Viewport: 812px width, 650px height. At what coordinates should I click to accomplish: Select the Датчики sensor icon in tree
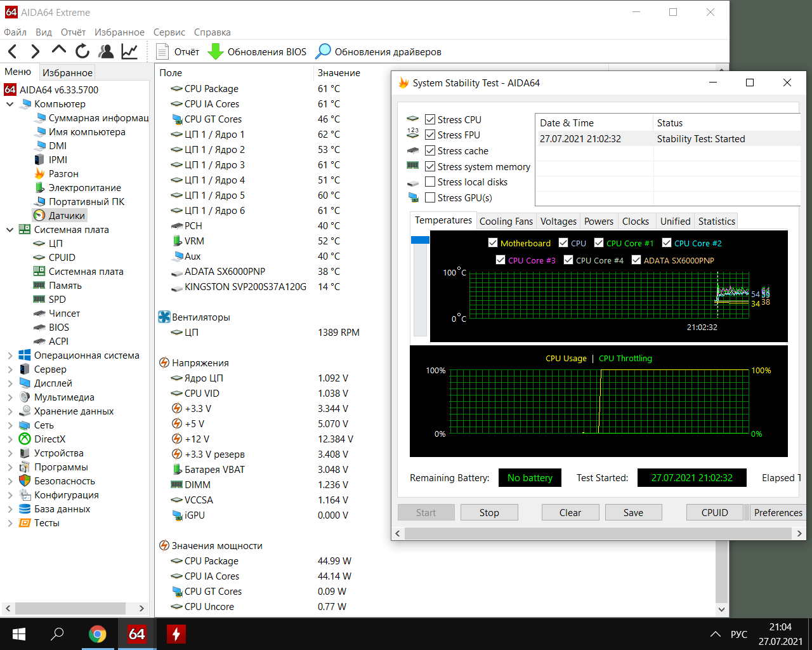click(39, 216)
